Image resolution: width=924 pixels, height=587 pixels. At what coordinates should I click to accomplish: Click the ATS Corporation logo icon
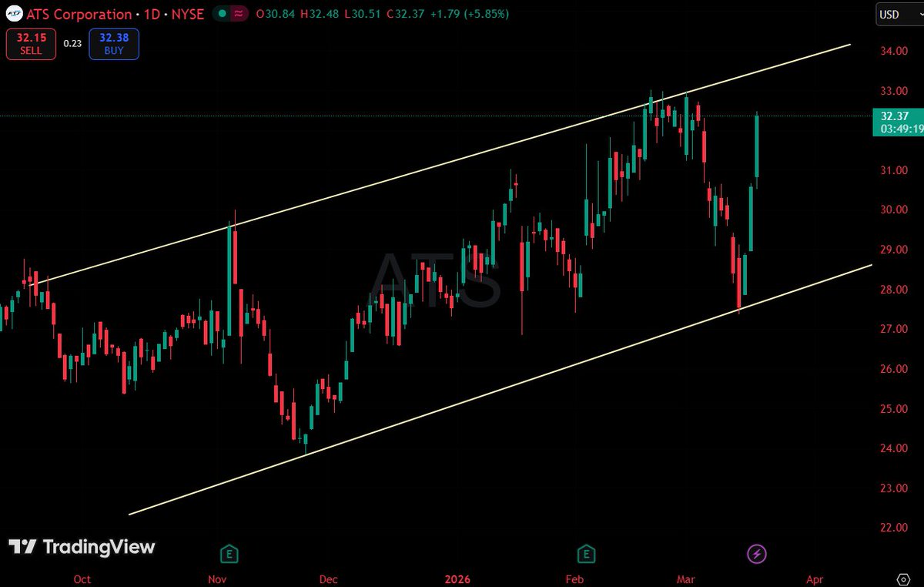13,14
